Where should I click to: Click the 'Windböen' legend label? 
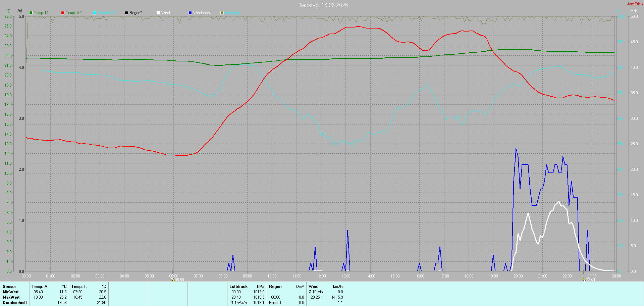pyautogui.click(x=201, y=13)
